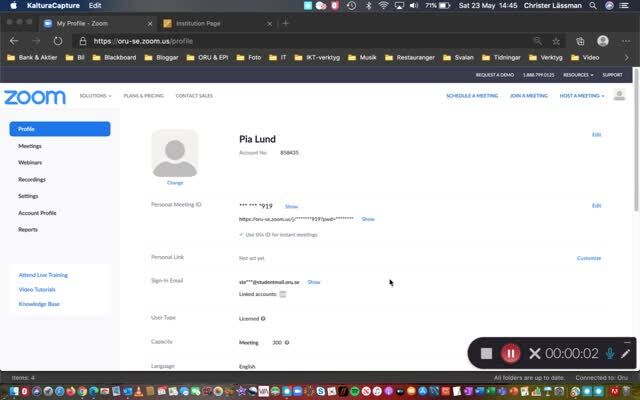Click the Licensed info icon
The image size is (640, 400).
263,318
